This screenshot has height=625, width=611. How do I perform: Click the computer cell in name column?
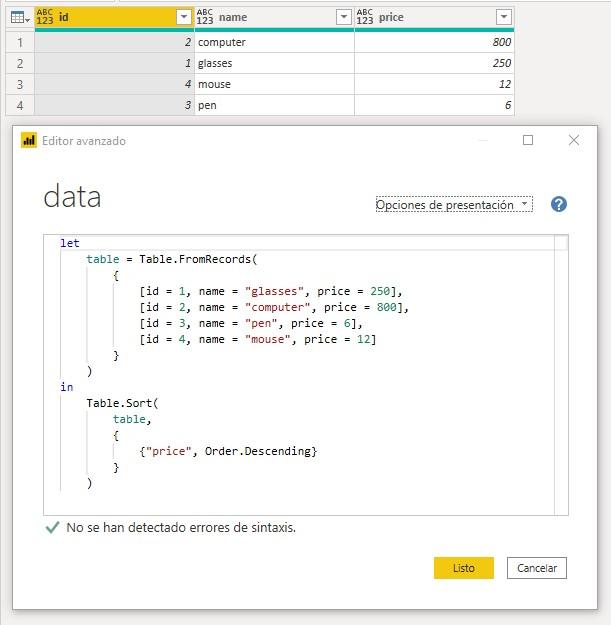274,42
